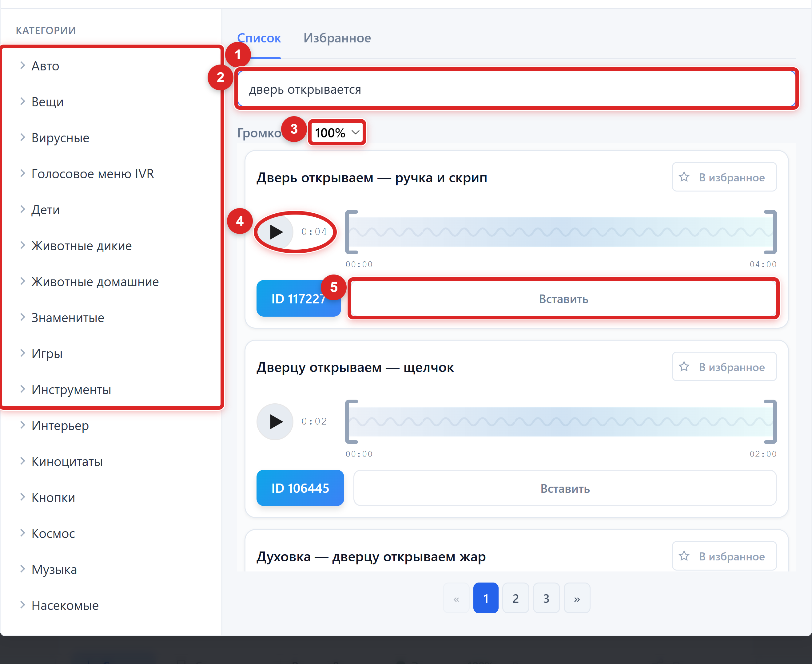Open the Дети category
Screen dimensions: 812x664
[46, 210]
